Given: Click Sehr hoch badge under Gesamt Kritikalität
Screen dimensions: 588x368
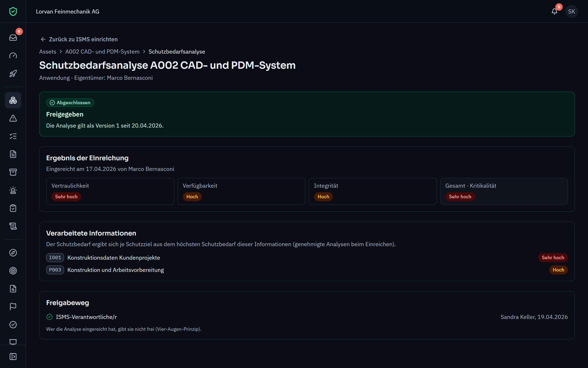Looking at the screenshot, I should [460, 197].
